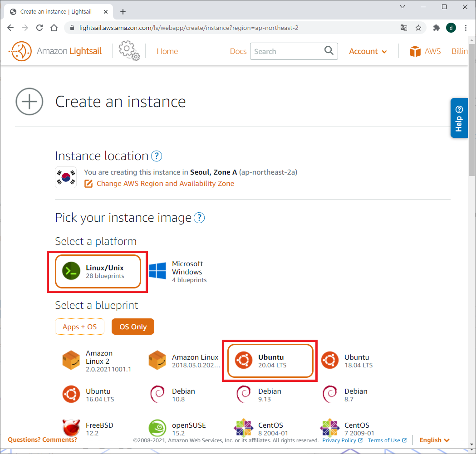
Task: Click the South Korea flag icon
Action: [x=66, y=177]
